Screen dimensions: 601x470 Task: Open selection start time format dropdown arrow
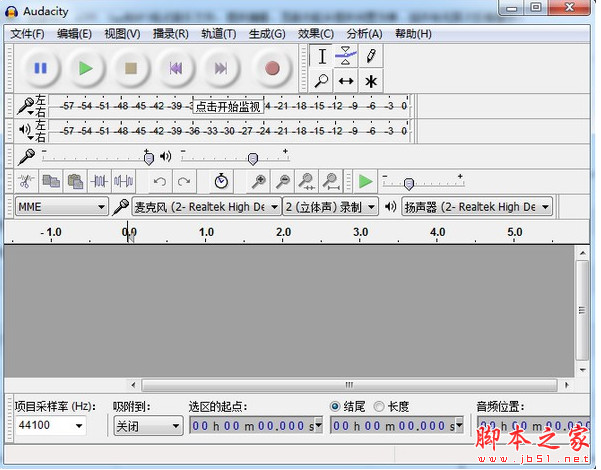pos(318,425)
